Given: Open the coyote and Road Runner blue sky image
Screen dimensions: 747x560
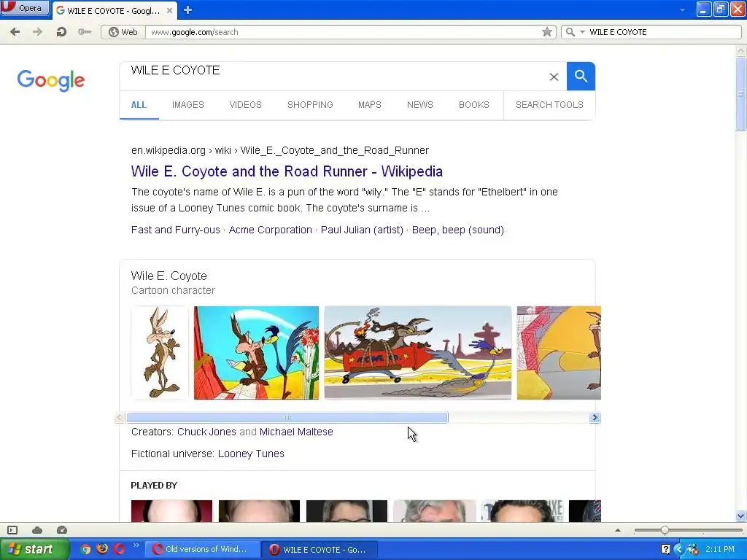Looking at the screenshot, I should click(256, 353).
